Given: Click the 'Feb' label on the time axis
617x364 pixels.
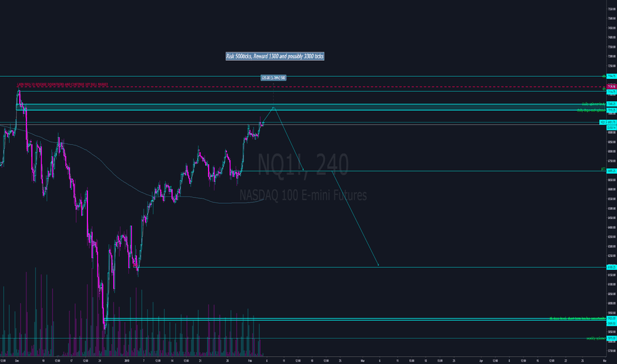Looking at the screenshot, I should [x=250, y=360].
